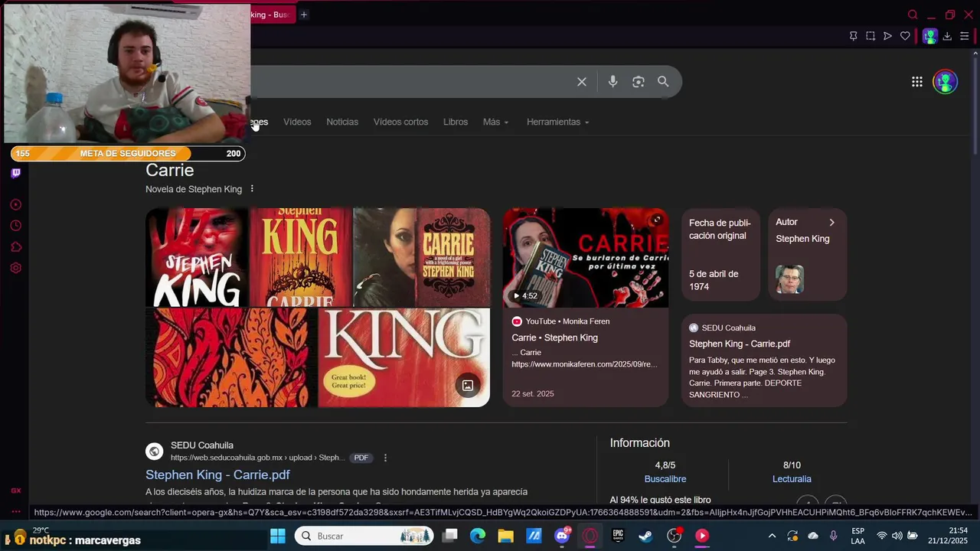The width and height of the screenshot is (980, 551).
Task: Open the red handprint Stephen King cover image
Action: point(197,257)
